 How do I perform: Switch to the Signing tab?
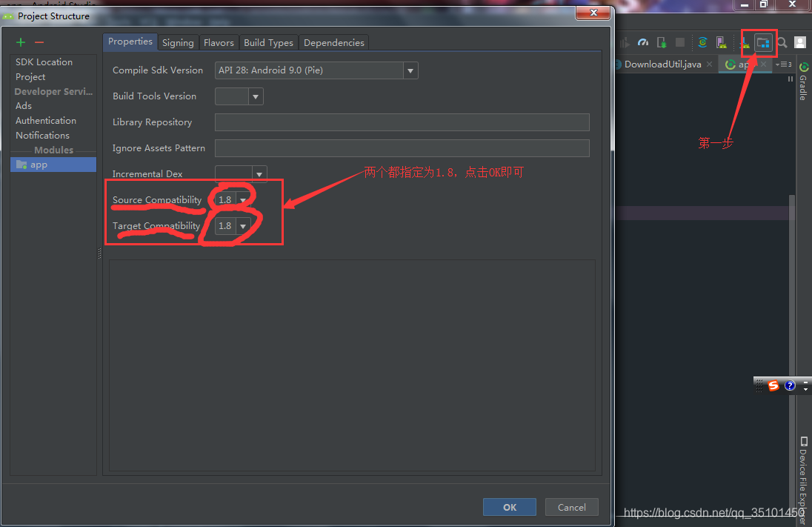click(178, 42)
